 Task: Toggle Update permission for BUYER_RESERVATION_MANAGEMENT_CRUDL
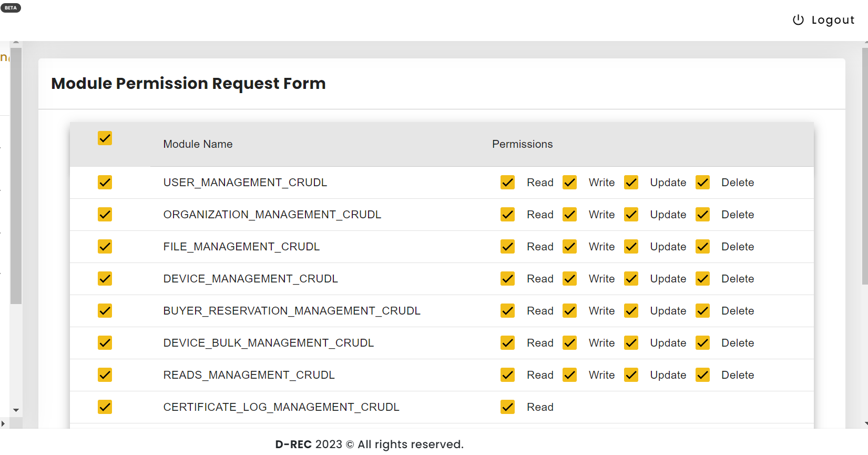tap(631, 311)
